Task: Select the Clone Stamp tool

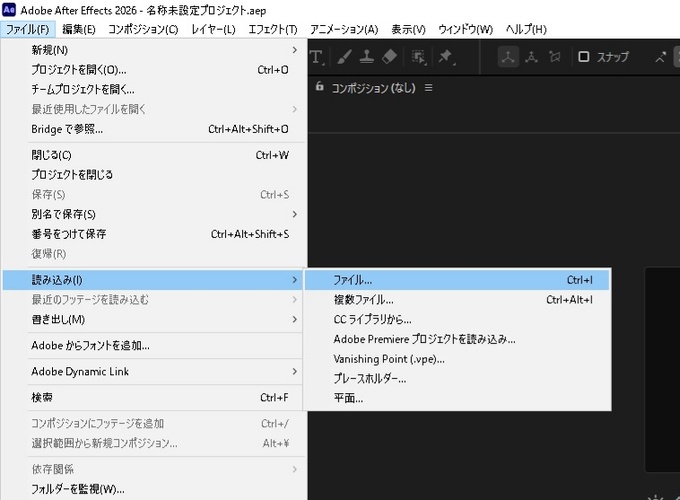Action: click(x=367, y=57)
